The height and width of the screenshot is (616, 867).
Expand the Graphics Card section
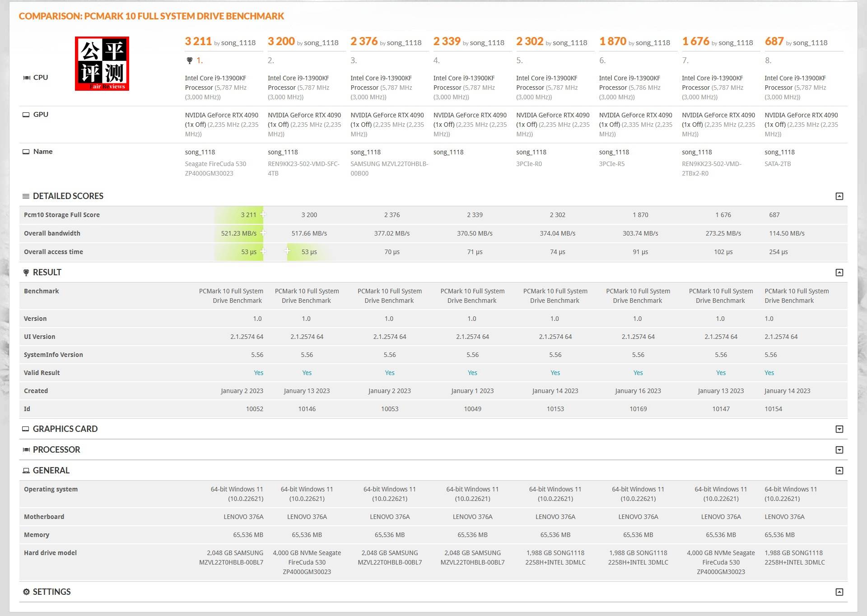click(x=839, y=429)
